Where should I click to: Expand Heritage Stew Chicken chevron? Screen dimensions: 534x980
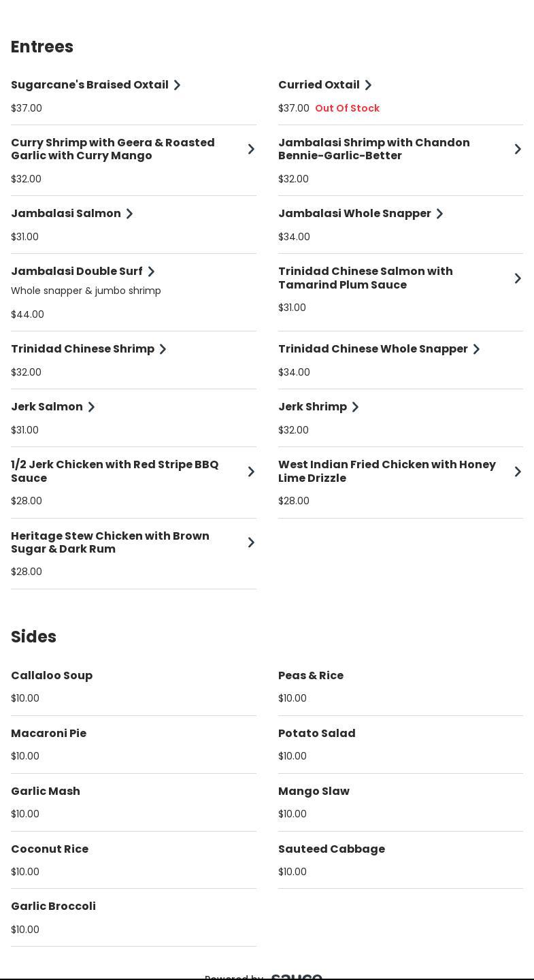pos(251,542)
